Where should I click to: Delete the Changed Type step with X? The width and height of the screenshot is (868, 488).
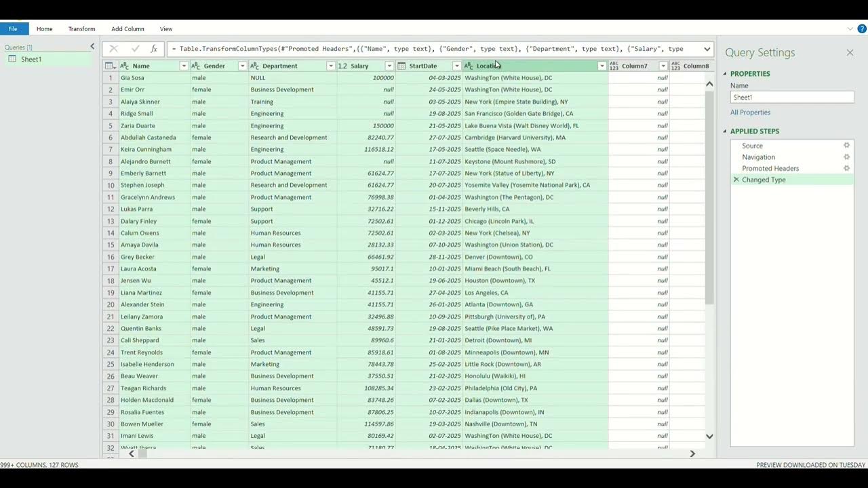coord(736,180)
